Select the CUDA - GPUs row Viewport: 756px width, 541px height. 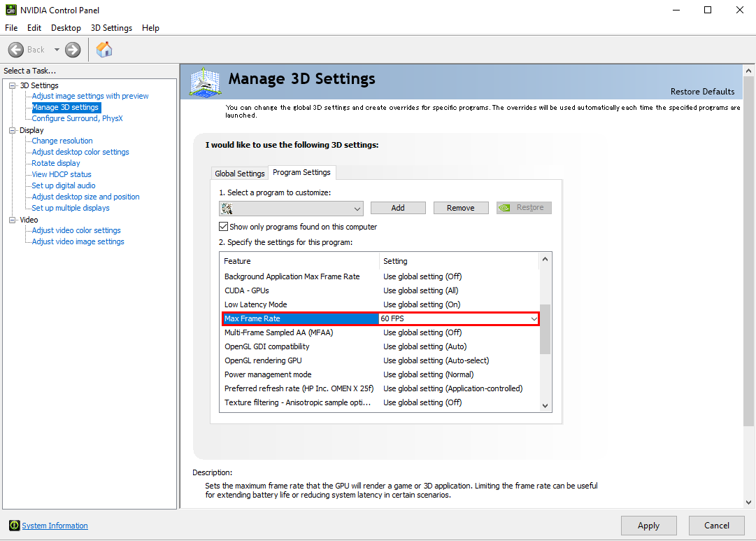click(x=380, y=290)
